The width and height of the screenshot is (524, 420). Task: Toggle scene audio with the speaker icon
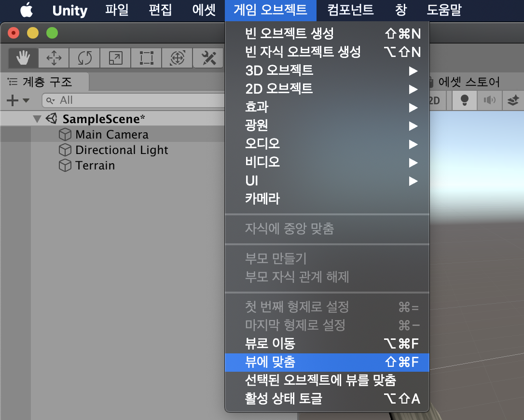[489, 100]
